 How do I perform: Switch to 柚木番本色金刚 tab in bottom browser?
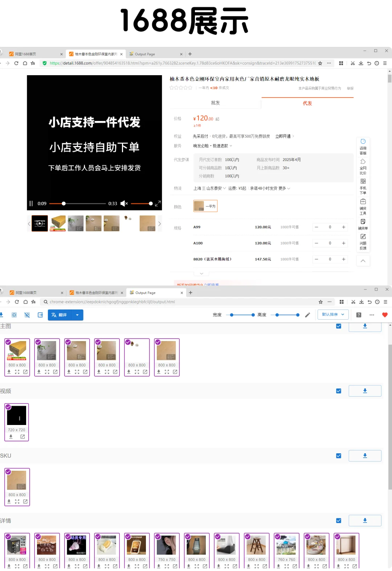97,292
